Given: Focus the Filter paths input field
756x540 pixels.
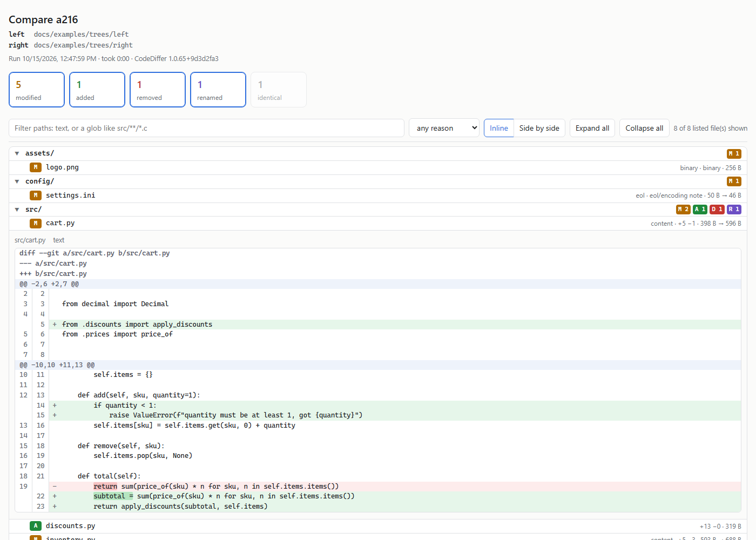Looking at the screenshot, I should (x=206, y=128).
